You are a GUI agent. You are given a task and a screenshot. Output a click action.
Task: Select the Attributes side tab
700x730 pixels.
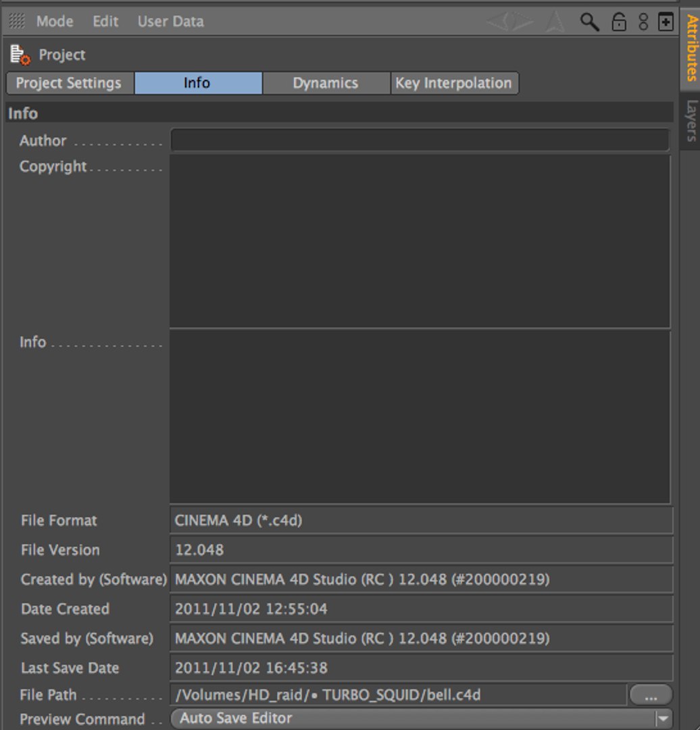click(691, 48)
